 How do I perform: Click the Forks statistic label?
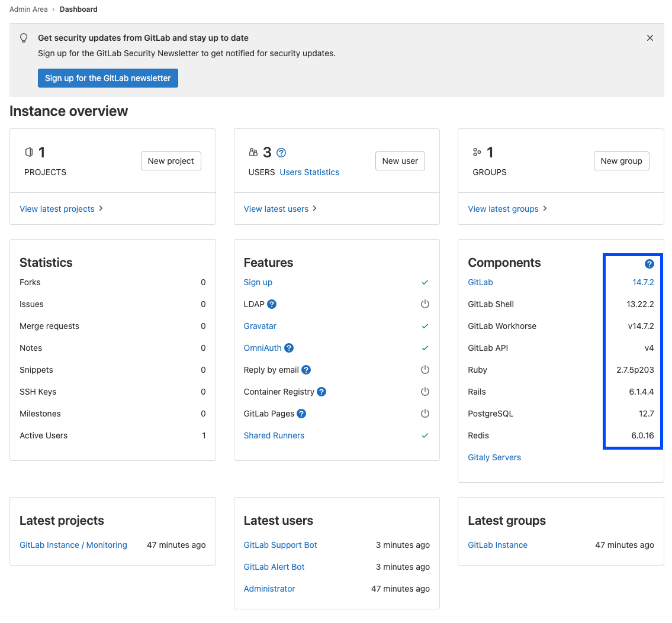click(30, 282)
